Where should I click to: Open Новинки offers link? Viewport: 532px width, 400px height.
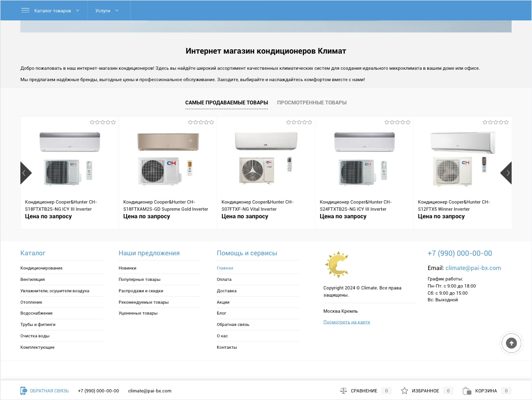127,268
